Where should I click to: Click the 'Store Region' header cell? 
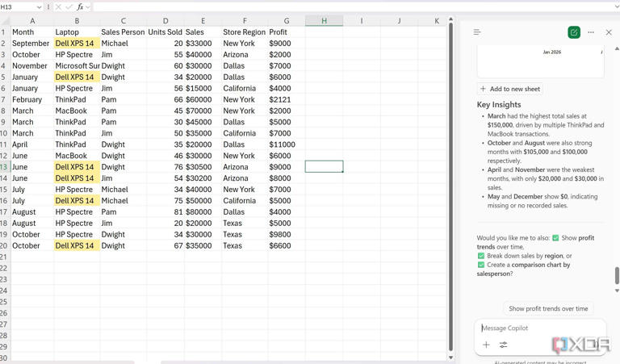pyautogui.click(x=245, y=32)
